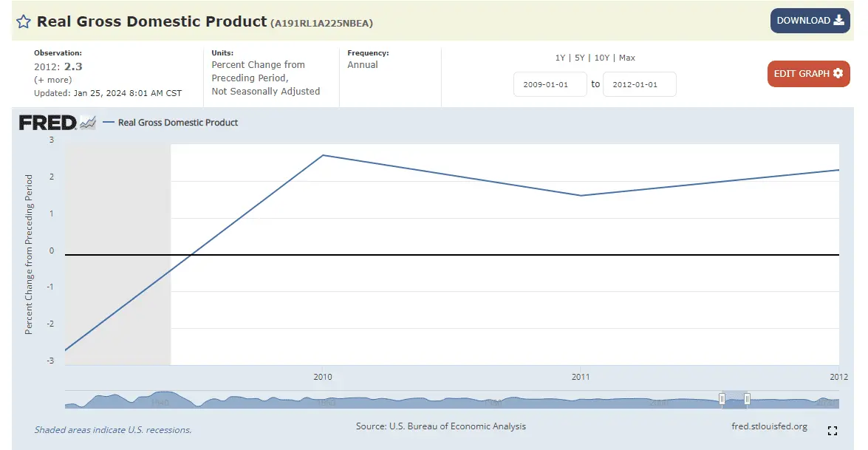Click the 2011 data point on the line
The height and width of the screenshot is (450, 868).
click(581, 196)
